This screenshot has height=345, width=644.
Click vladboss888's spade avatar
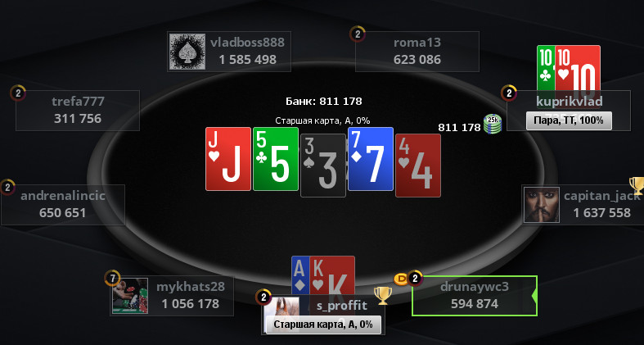[x=187, y=52]
